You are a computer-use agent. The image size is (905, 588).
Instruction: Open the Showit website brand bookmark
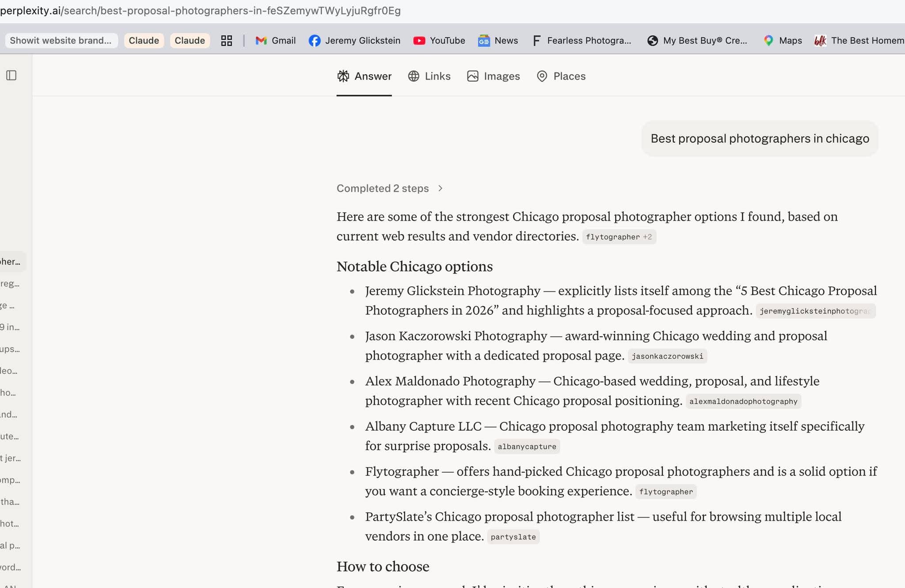pyautogui.click(x=61, y=40)
